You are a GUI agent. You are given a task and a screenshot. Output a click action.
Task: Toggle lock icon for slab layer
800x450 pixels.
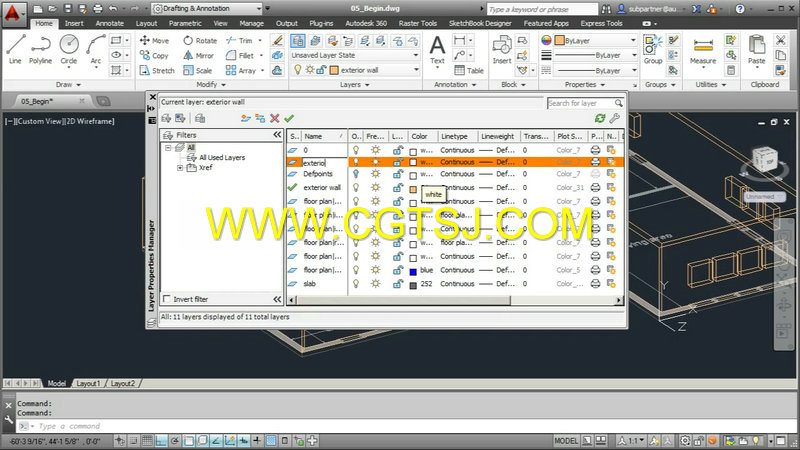(x=397, y=284)
